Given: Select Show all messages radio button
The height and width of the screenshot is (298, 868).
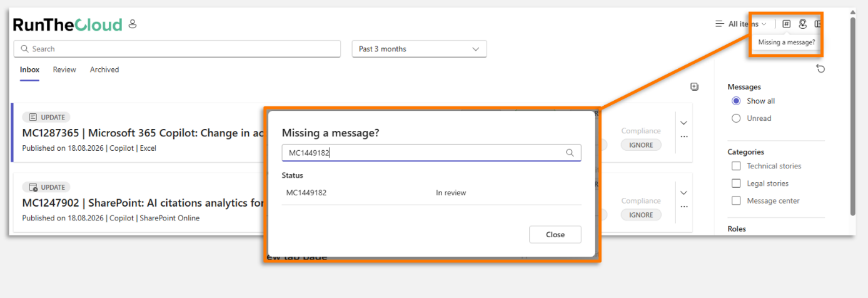Looking at the screenshot, I should coord(736,101).
